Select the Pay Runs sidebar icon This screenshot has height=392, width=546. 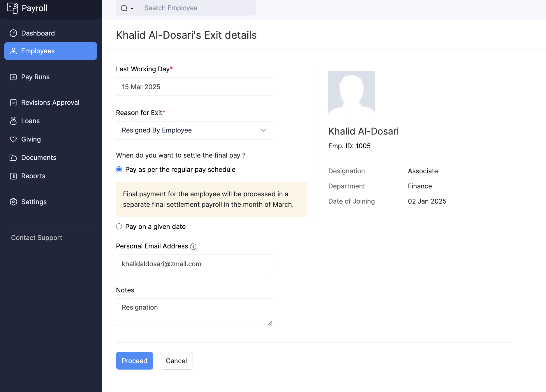click(x=14, y=77)
